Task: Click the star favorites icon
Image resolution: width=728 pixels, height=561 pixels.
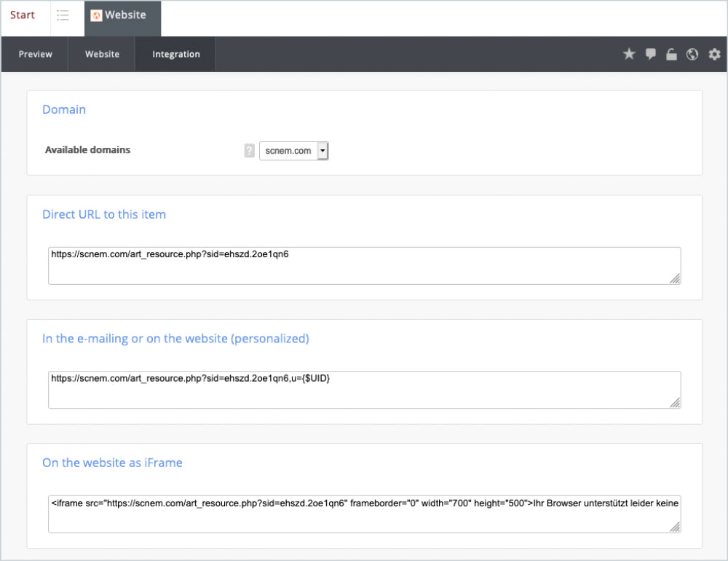Action: click(x=629, y=54)
